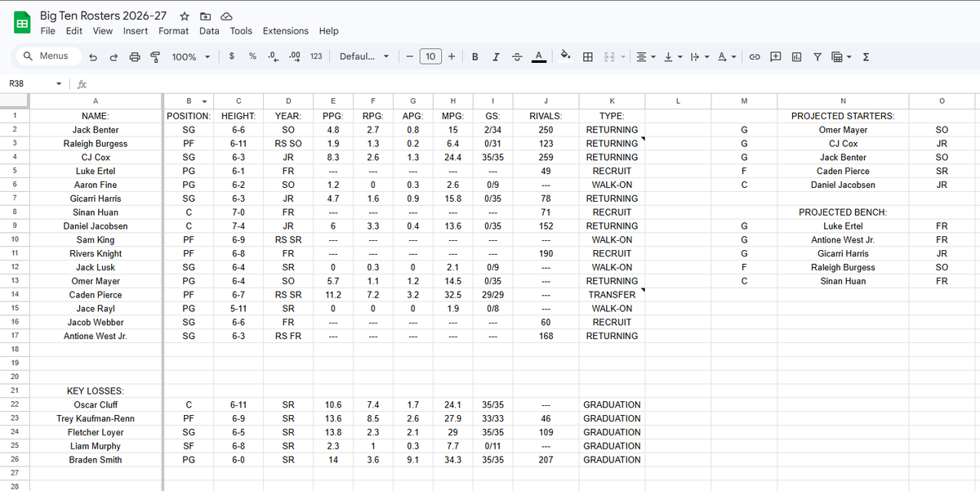Viewport: 980px width, 491px height.
Task: Select 'Daniel Jacobsen' in projected starters
Action: [843, 185]
